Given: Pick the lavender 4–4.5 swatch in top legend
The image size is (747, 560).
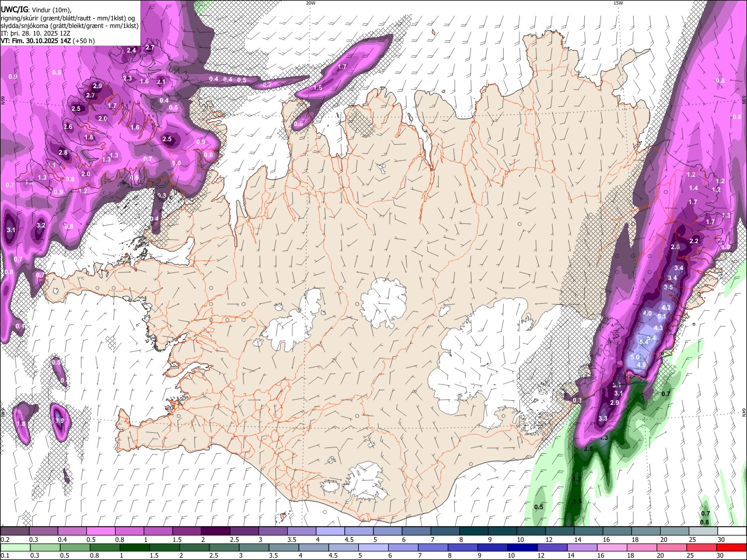Looking at the screenshot, I should point(330,531).
